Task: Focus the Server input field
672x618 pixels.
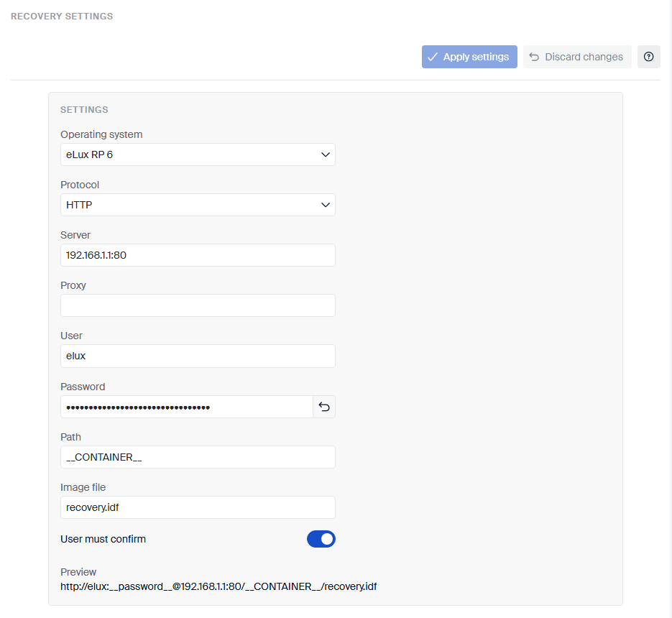Action: [x=198, y=255]
